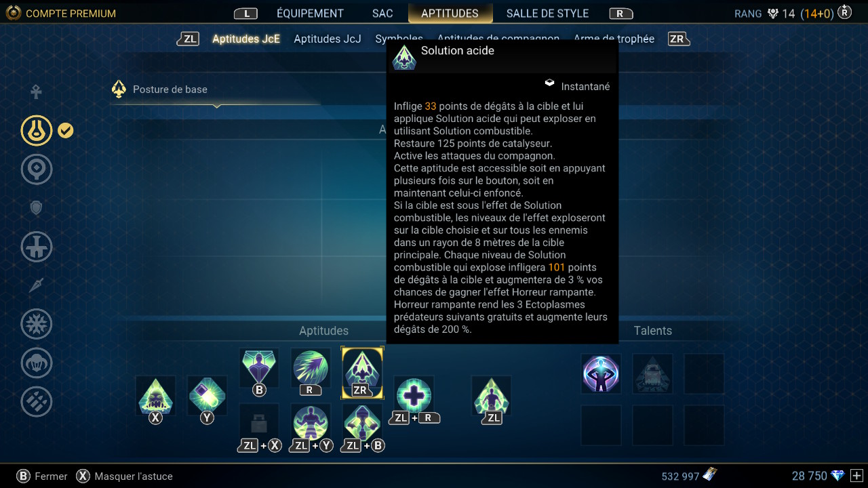Switch to Aptitudes JcJ sub-tab

(328, 39)
